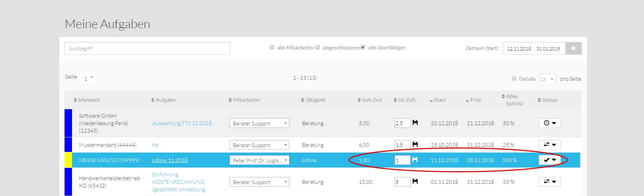Click Ist-Zeit field in MEINE KANZLEI row

tap(402, 160)
